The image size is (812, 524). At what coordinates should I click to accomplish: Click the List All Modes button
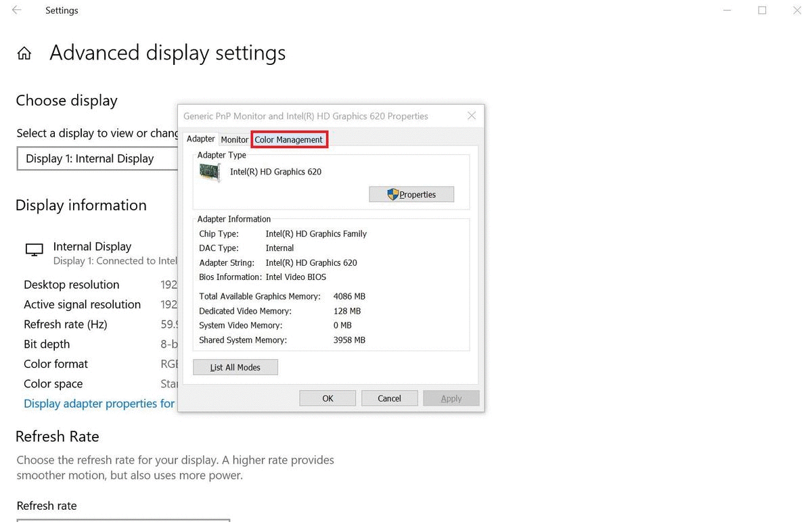(235, 366)
